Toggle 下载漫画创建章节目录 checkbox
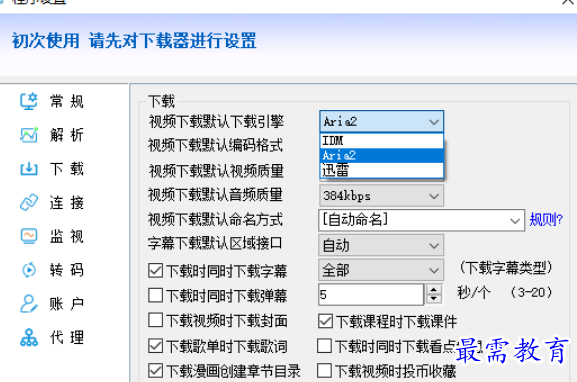 click(156, 371)
